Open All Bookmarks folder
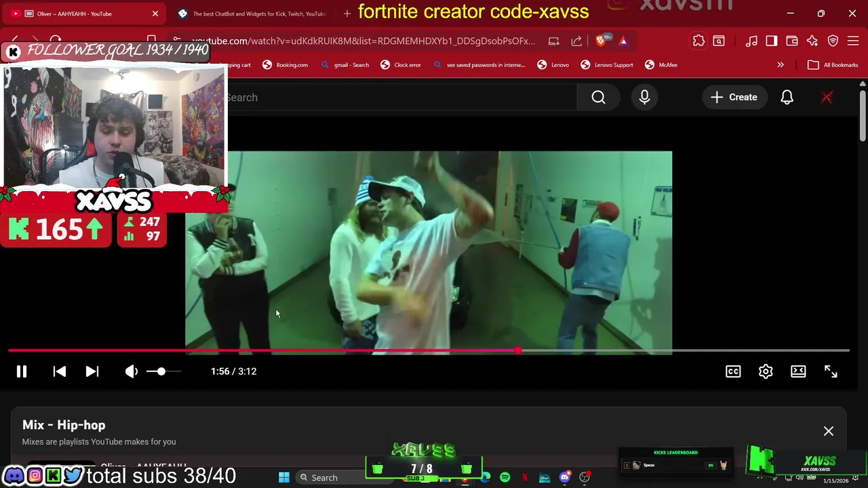868x488 pixels. [833, 65]
